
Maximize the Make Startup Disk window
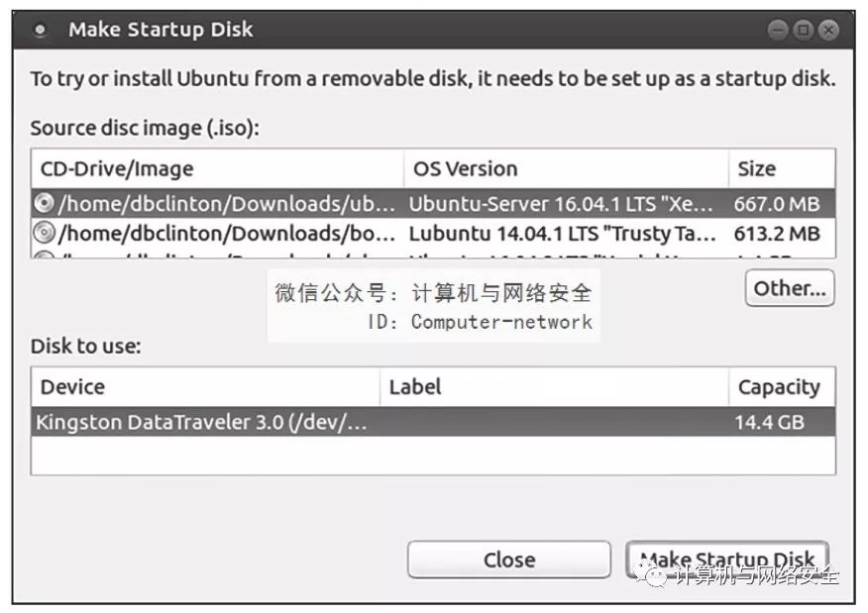click(803, 31)
